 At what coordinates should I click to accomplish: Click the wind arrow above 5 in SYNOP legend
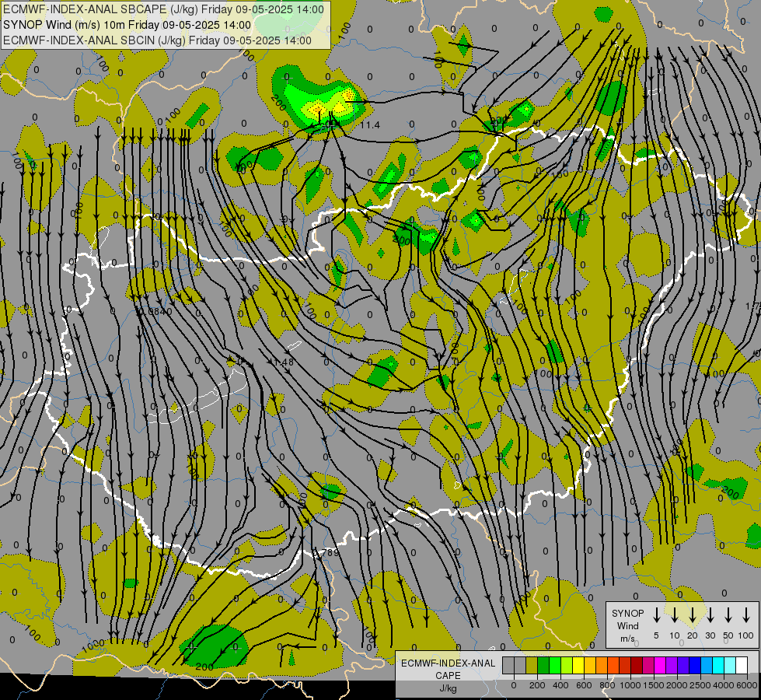tap(656, 615)
